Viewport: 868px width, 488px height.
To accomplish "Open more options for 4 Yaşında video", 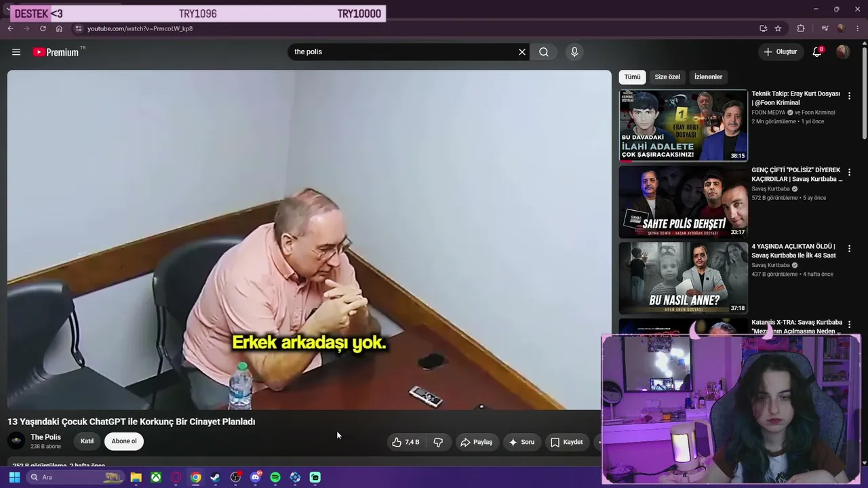I will coord(849,249).
